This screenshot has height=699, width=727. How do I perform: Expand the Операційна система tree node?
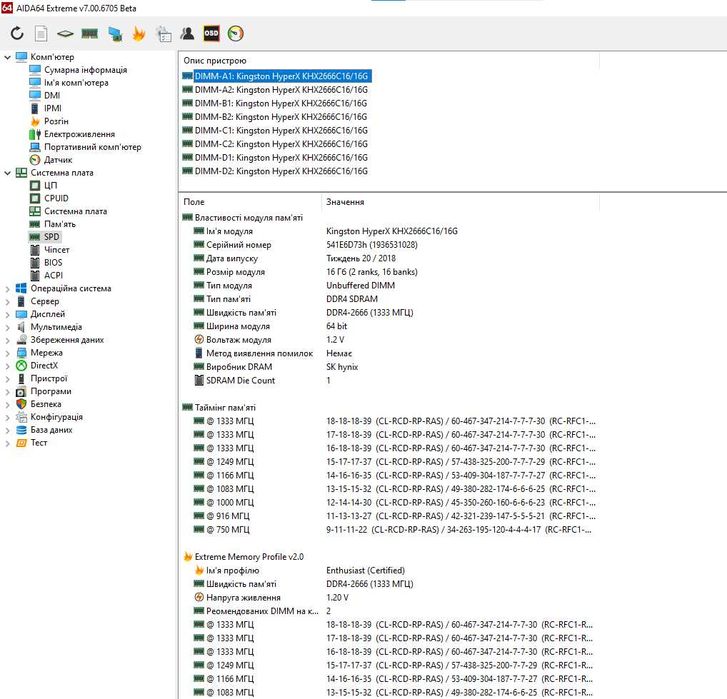tap(7, 289)
